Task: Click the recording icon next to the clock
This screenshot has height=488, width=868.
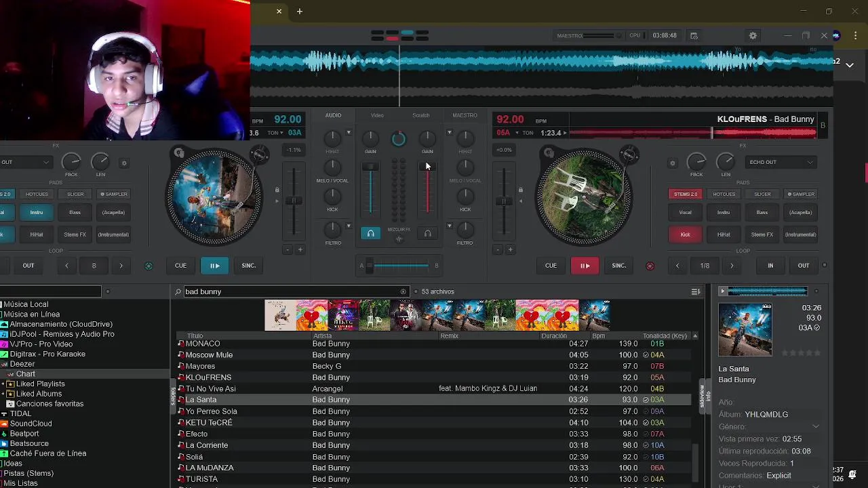Action: [694, 36]
